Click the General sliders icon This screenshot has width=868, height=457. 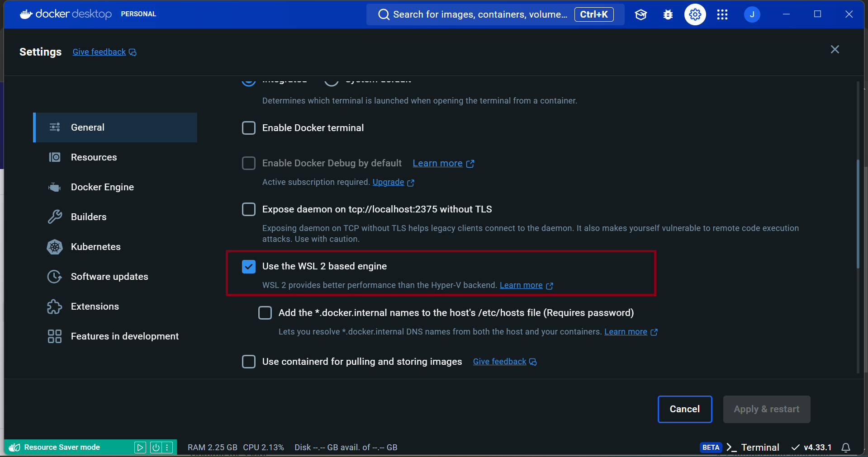click(x=55, y=127)
